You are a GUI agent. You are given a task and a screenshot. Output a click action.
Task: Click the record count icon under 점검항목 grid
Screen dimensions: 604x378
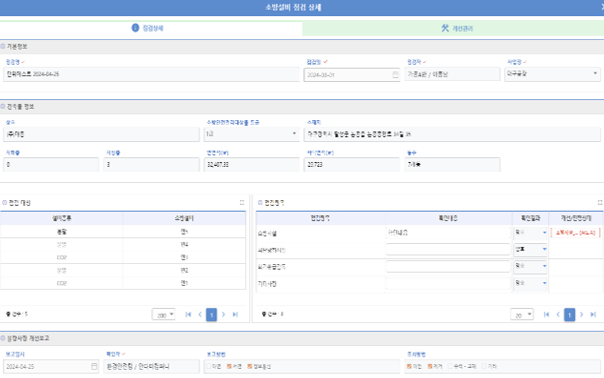[264, 314]
